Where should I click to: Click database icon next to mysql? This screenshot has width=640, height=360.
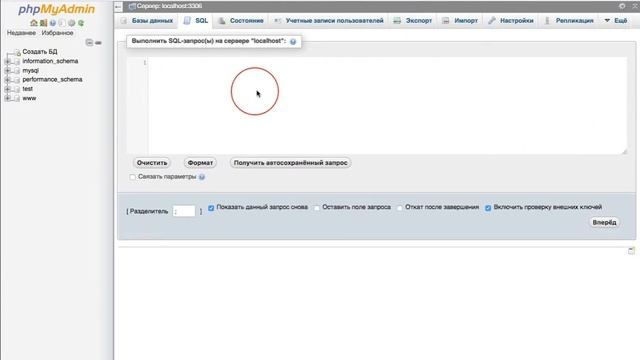(17, 71)
